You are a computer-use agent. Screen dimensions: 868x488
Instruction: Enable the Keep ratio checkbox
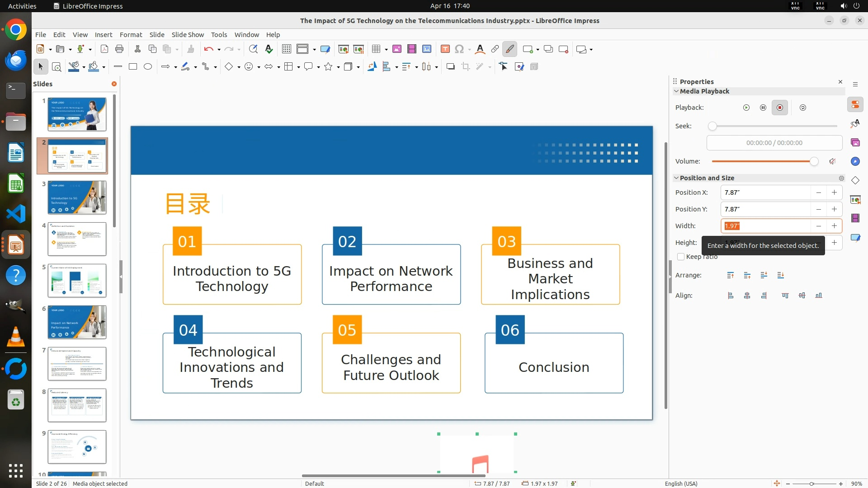(x=681, y=257)
